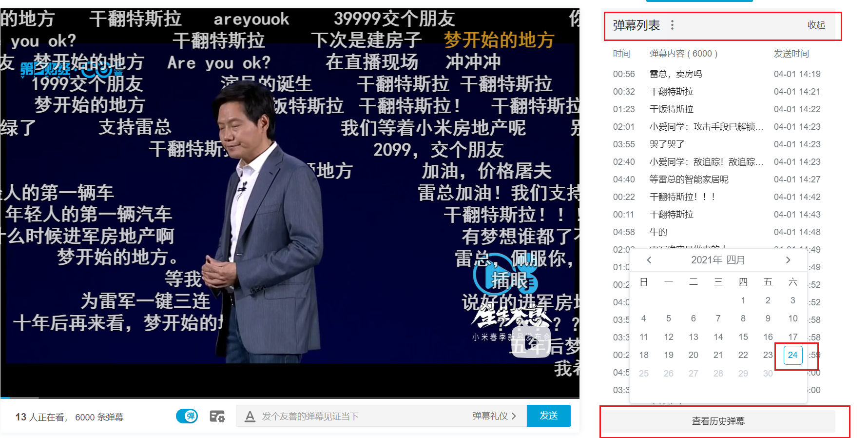
Task: Select danmaku row 等雷总的智能家居呢
Action: 718,179
